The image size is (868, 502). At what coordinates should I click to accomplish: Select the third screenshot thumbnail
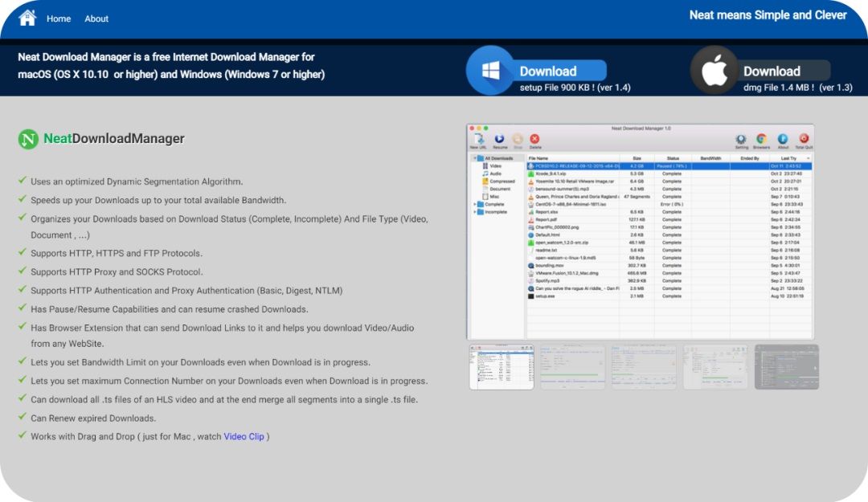(644, 367)
